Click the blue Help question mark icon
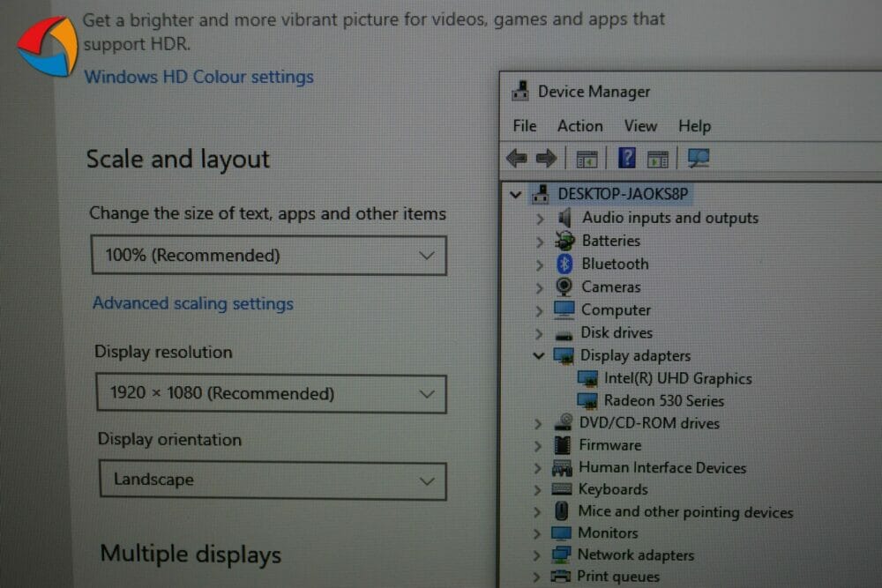The width and height of the screenshot is (882, 588). 626,158
